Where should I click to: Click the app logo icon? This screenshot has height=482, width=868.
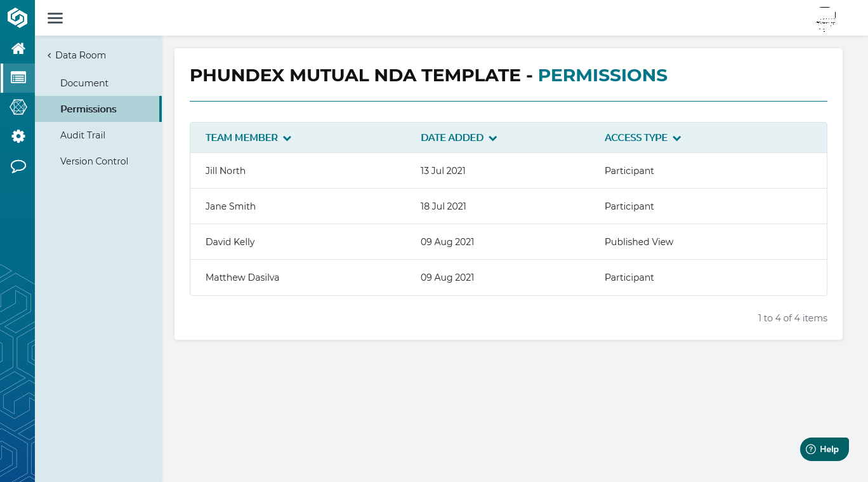click(x=18, y=18)
